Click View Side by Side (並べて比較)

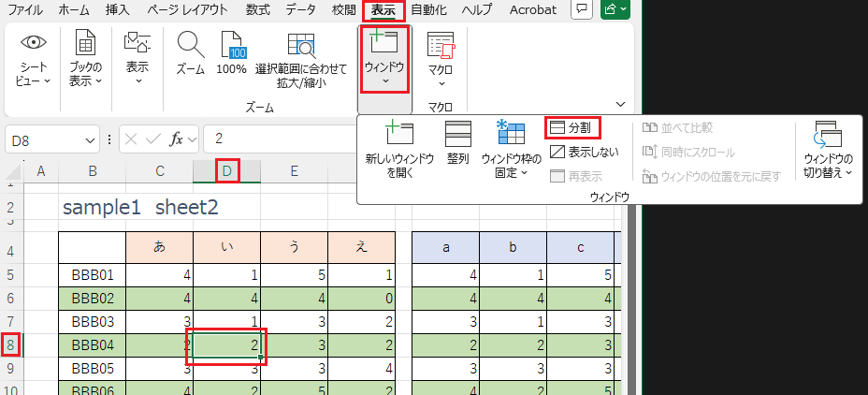click(677, 128)
